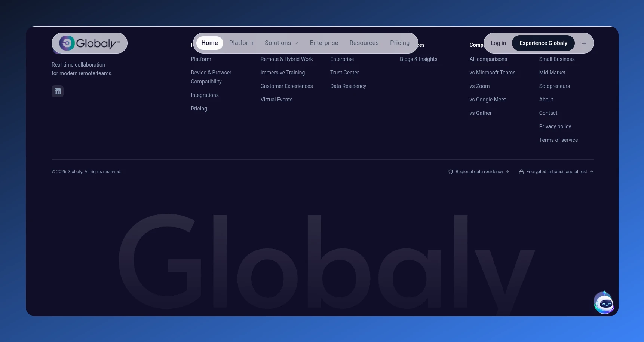This screenshot has height=342, width=644.
Task: Open Customer Experiences link
Action: (x=287, y=86)
